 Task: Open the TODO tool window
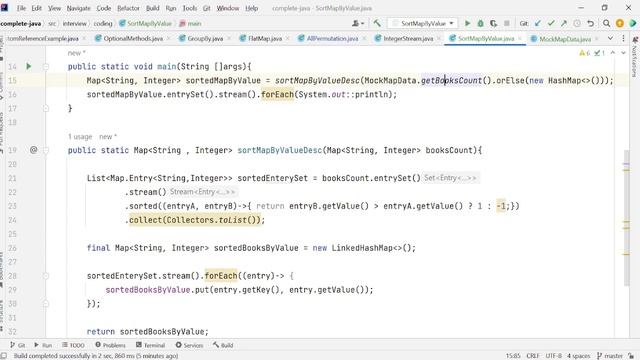(73, 345)
